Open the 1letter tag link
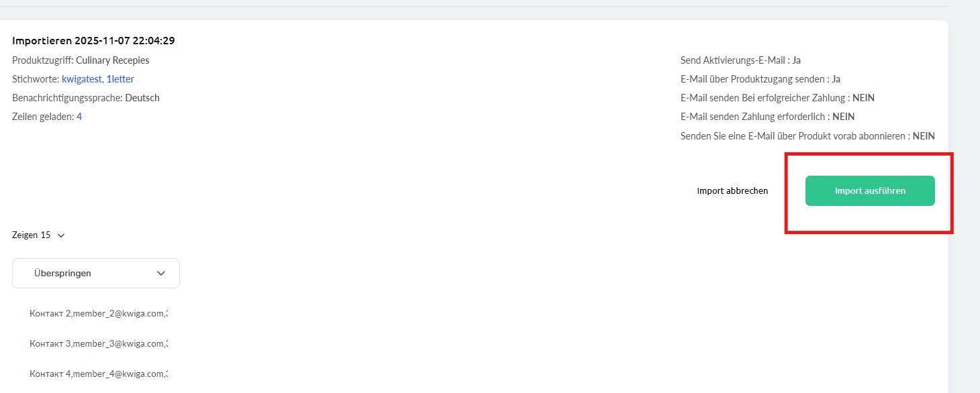980x393 pixels. coord(120,79)
